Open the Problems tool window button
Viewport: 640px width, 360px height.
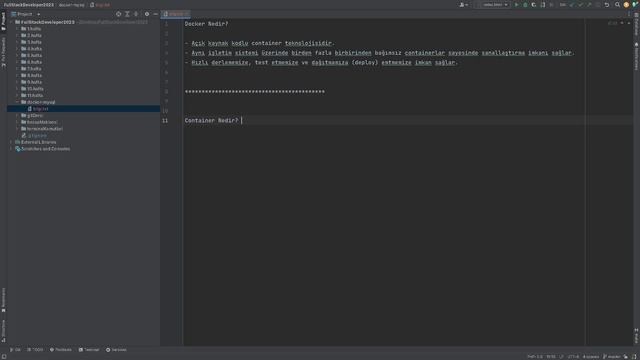(x=61, y=350)
